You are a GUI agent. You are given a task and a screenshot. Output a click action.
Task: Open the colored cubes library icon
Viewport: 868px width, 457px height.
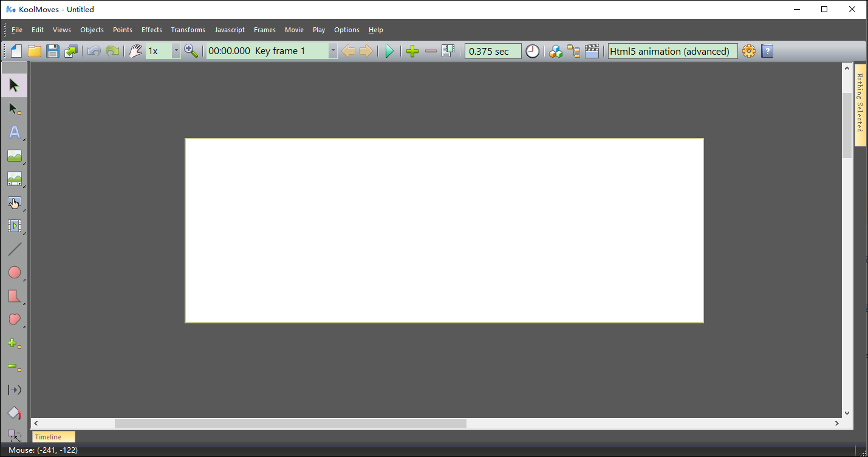coord(556,51)
